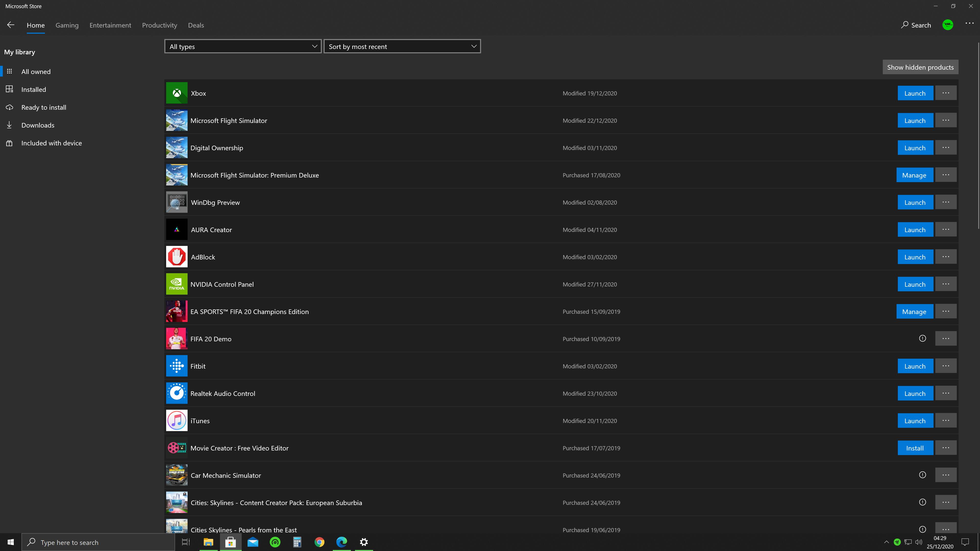Open more options for Xbox row
Viewport: 980px width, 551px height.
tap(946, 93)
